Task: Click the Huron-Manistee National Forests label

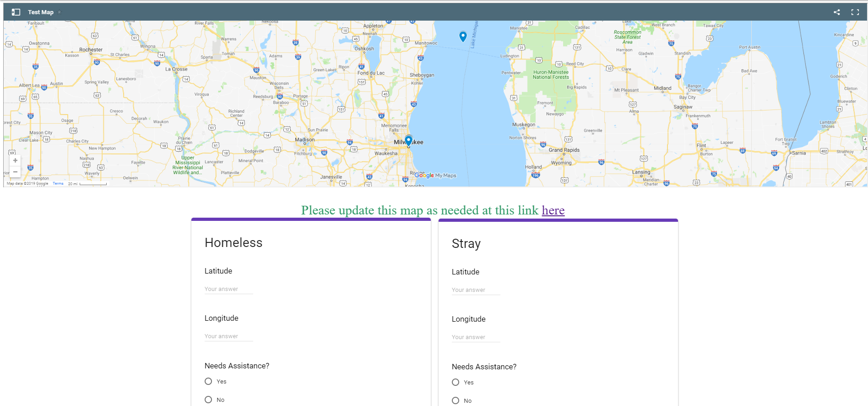Action: point(551,75)
